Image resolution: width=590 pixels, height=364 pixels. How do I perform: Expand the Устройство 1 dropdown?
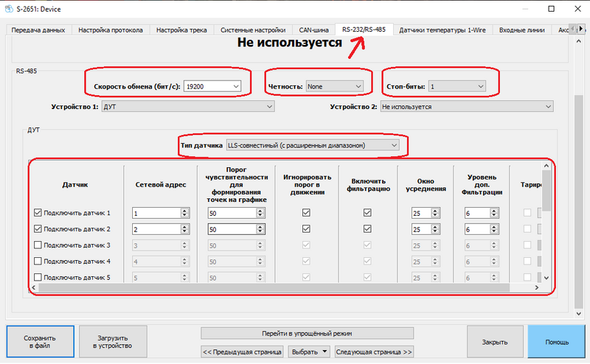188,106
